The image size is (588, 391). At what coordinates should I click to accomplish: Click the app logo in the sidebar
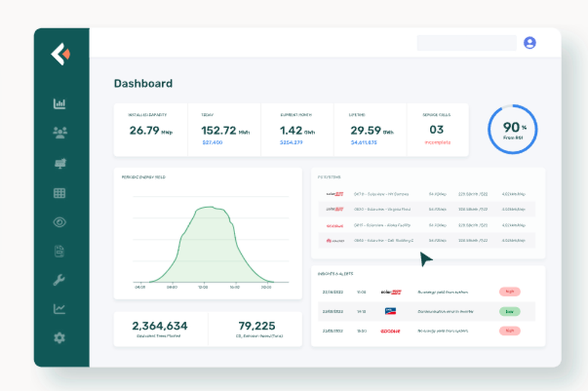coord(61,54)
